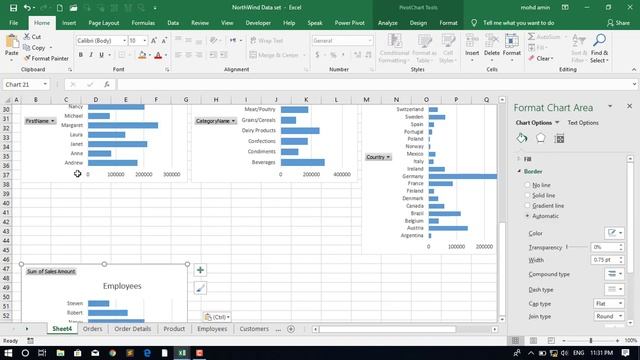Open File Explorer from the taskbar
The width and height of the screenshot is (640, 360).
tap(60, 353)
